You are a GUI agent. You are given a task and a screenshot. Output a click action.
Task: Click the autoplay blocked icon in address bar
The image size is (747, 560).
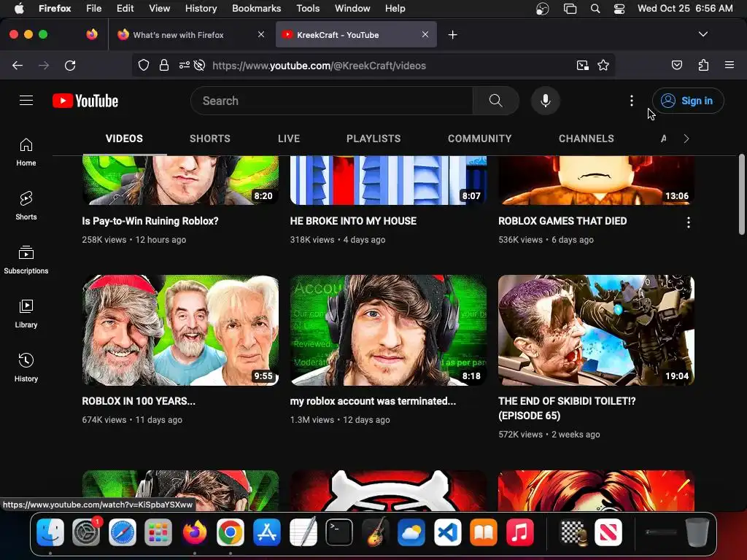coord(200,66)
